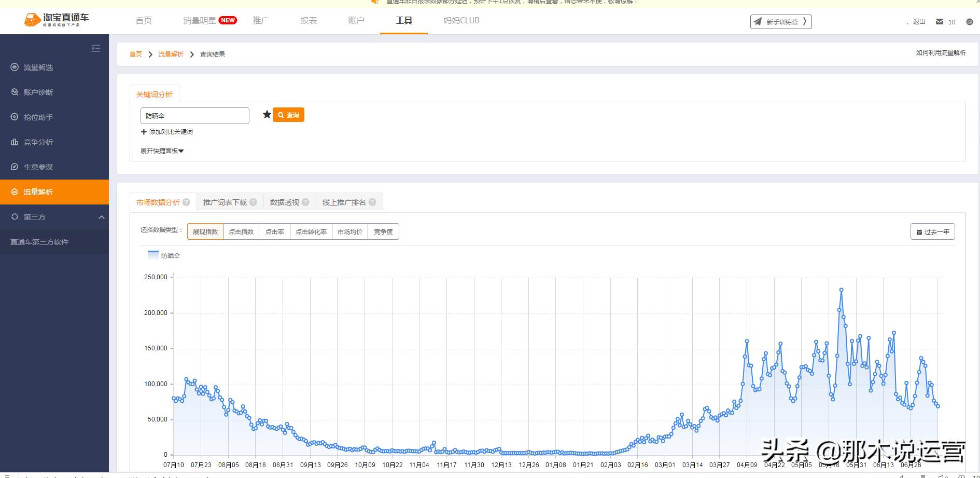Click the keyword input field containing 防晒伞
The image size is (980, 478).
[194, 116]
